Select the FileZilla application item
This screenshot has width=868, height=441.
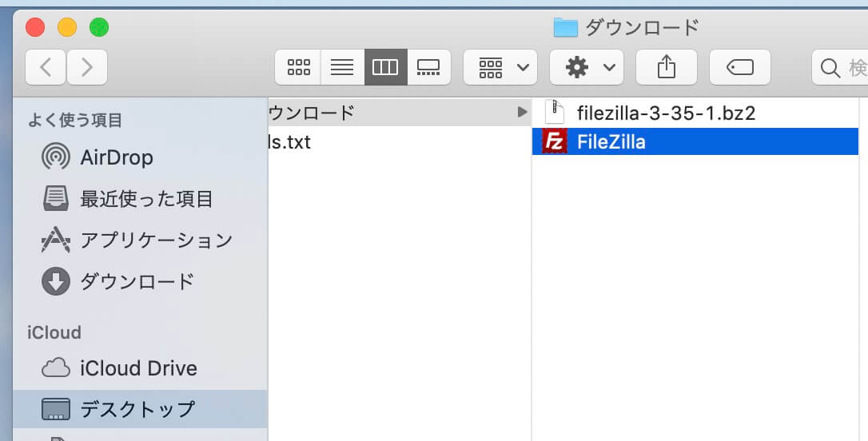tap(611, 142)
